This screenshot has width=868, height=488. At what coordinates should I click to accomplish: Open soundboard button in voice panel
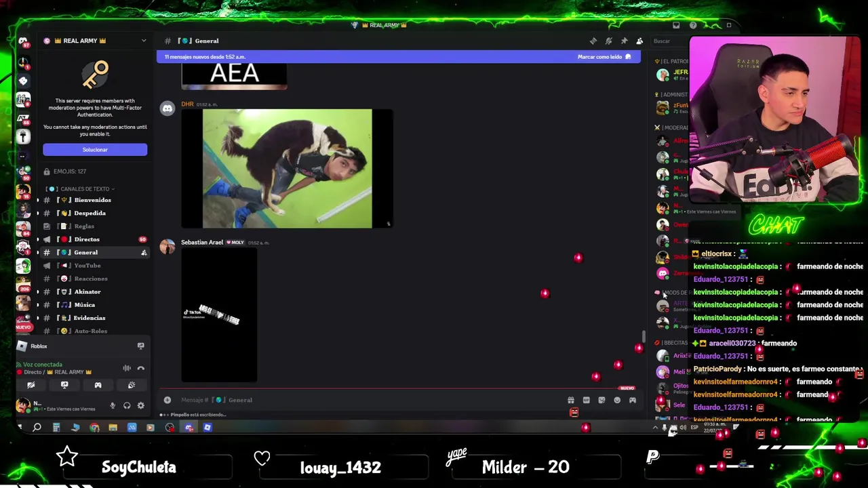pos(132,385)
